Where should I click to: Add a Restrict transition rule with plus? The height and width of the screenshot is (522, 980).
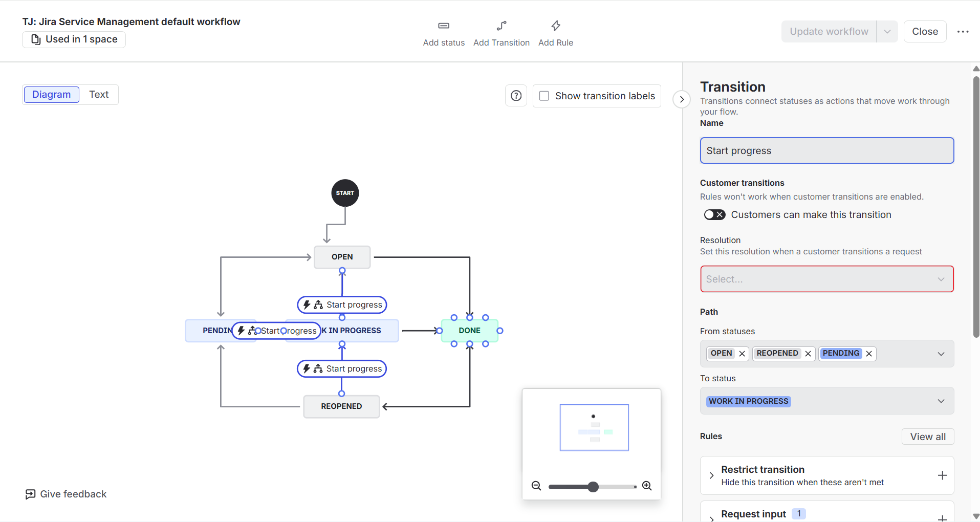pyautogui.click(x=942, y=475)
